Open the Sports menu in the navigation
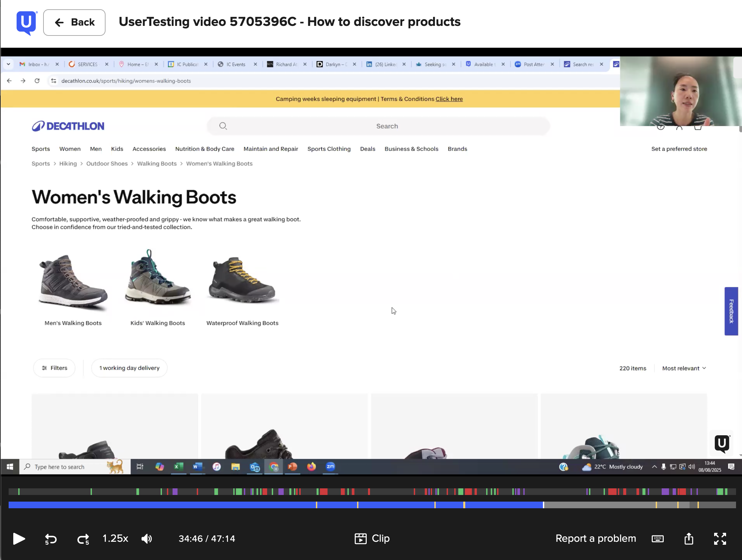 click(x=40, y=149)
